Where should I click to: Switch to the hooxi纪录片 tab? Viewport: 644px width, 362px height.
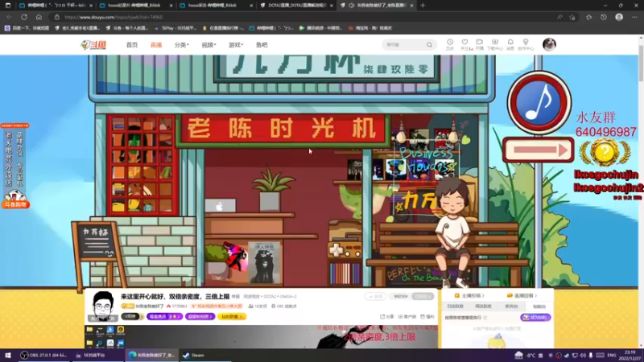pyautogui.click(x=135, y=6)
